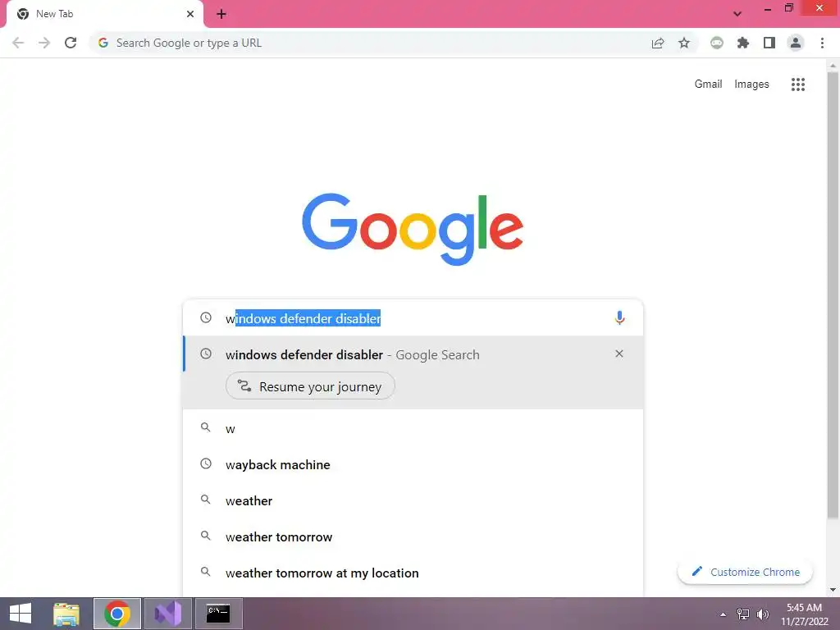The height and width of the screenshot is (630, 840).
Task: Click the share page icon in the address bar
Action: (658, 43)
